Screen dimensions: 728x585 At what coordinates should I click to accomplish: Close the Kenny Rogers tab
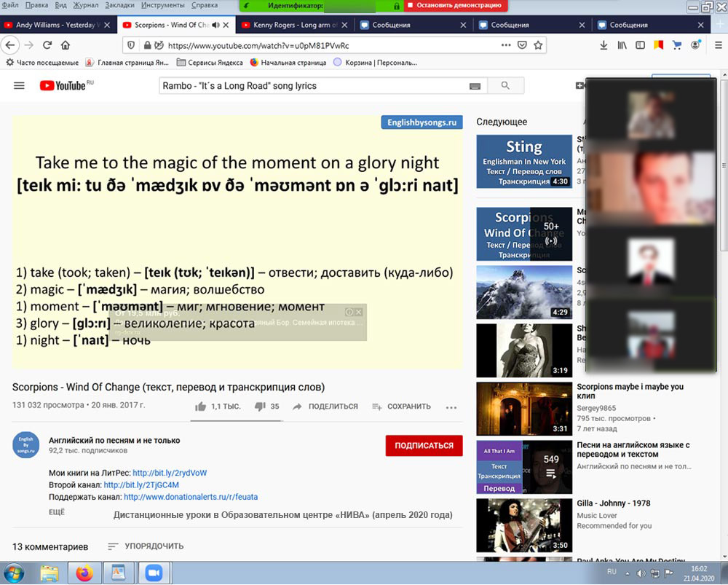coord(344,25)
